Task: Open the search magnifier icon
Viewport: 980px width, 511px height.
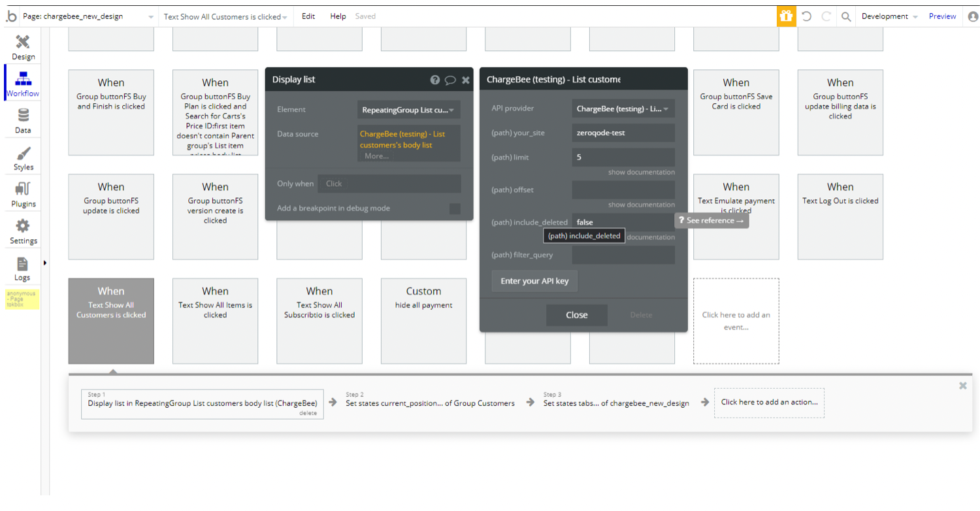Action: [x=846, y=16]
